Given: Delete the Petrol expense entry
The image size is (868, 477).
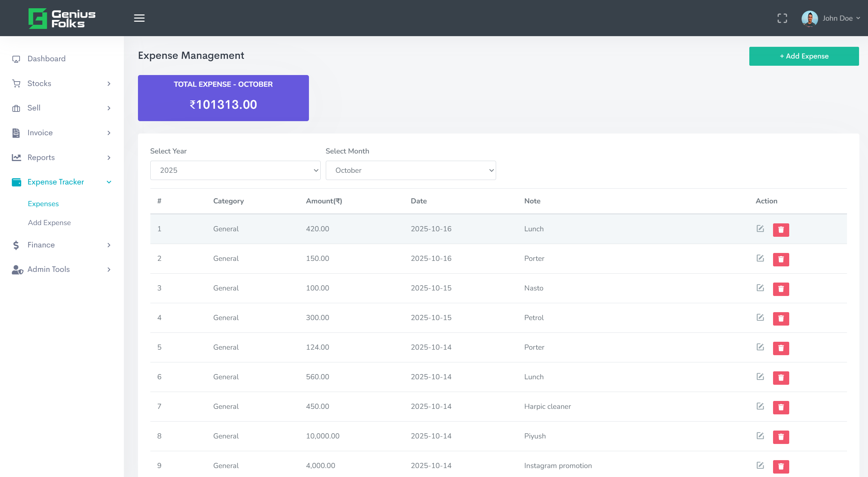Looking at the screenshot, I should tap(781, 318).
